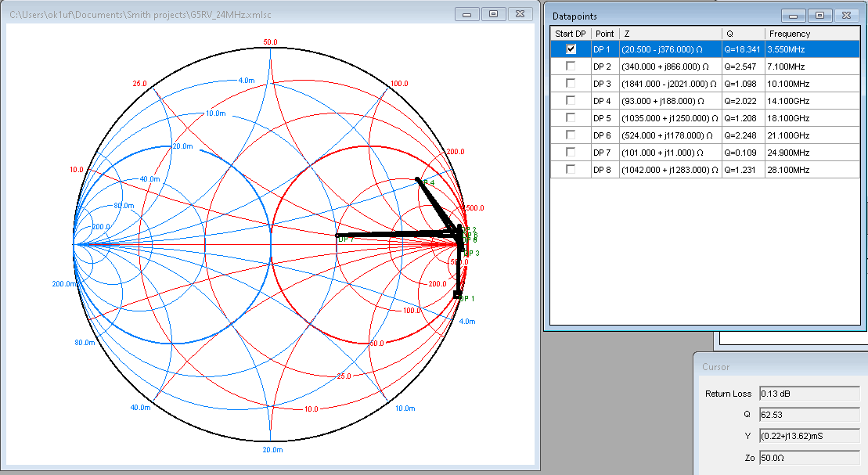Click the Y admittance field in Cursor panel
The image size is (868, 475).
tap(809, 436)
